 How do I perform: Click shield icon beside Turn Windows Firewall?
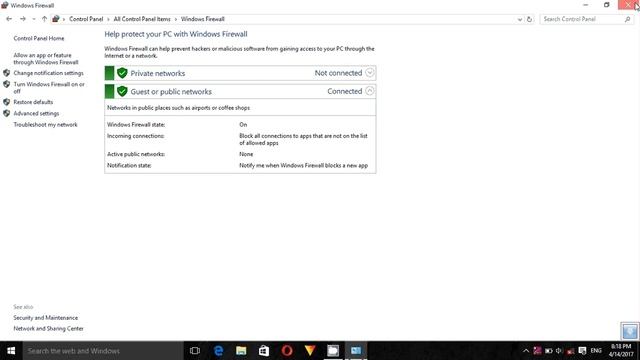point(7,84)
